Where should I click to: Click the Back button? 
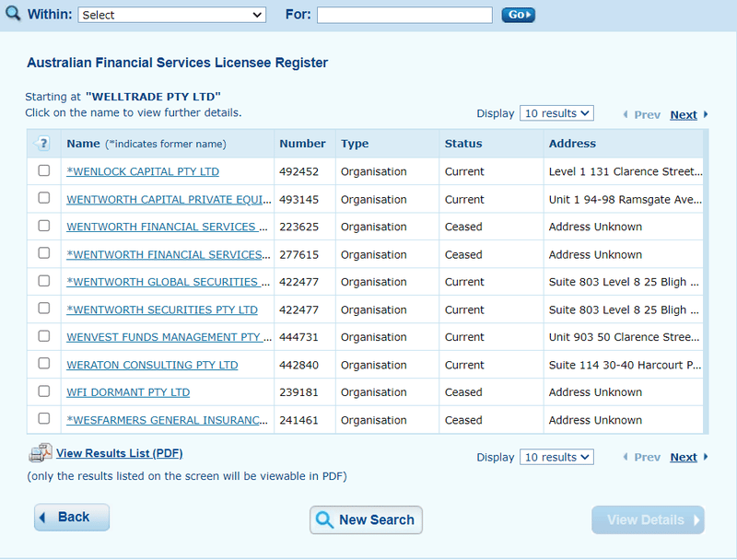(x=72, y=518)
